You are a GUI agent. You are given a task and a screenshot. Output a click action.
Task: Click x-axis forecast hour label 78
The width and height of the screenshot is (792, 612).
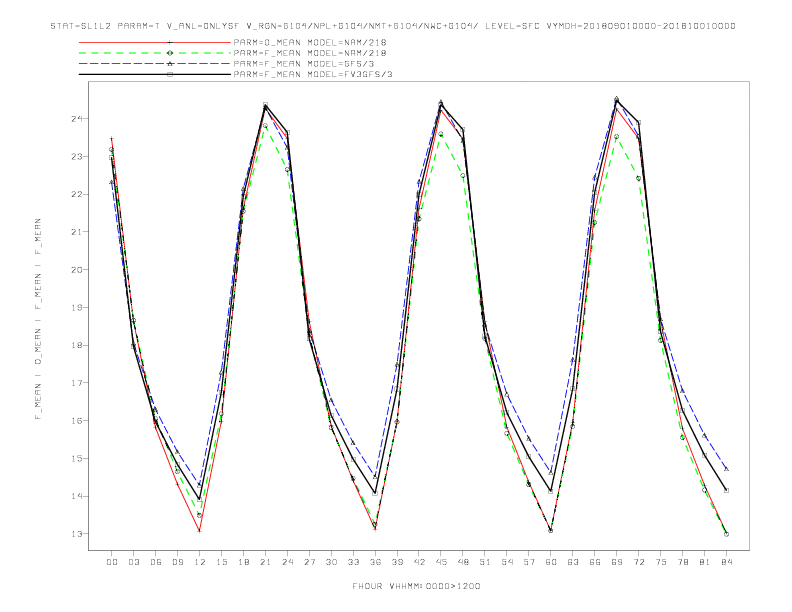[x=683, y=562]
